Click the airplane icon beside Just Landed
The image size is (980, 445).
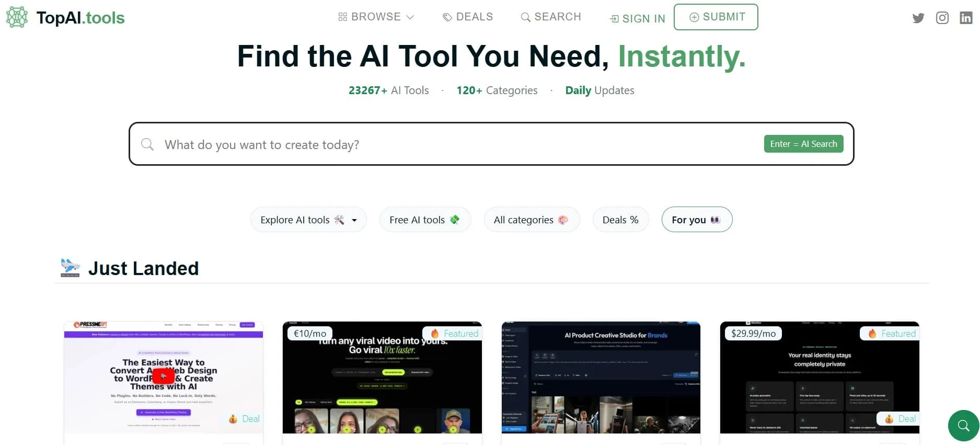70,268
